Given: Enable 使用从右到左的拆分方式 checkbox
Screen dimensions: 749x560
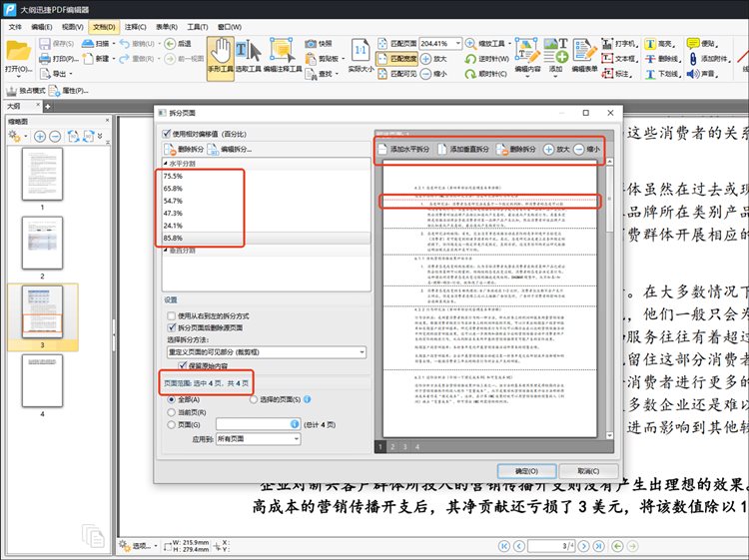Looking at the screenshot, I should (x=170, y=314).
